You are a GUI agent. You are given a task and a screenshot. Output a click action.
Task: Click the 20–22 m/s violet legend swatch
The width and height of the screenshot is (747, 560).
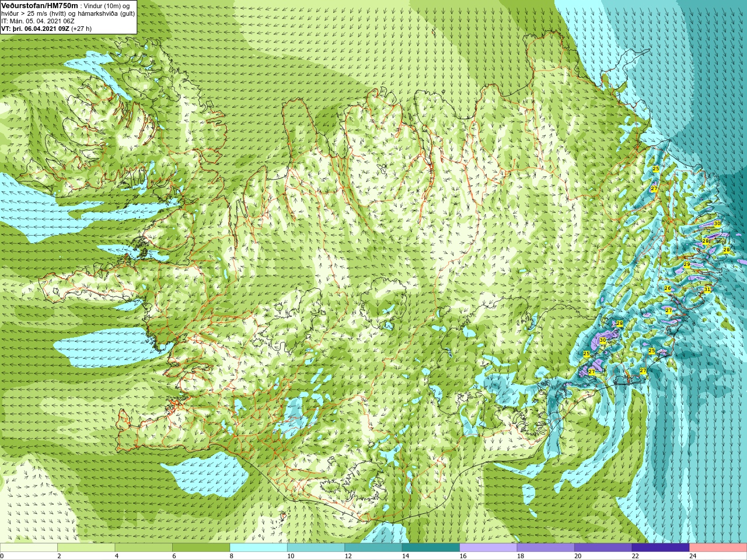pos(603,547)
